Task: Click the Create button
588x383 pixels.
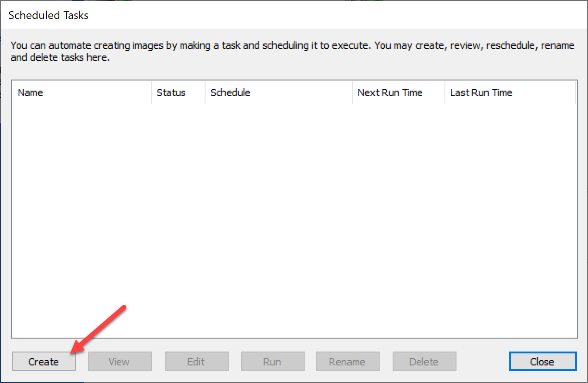Action: (44, 362)
